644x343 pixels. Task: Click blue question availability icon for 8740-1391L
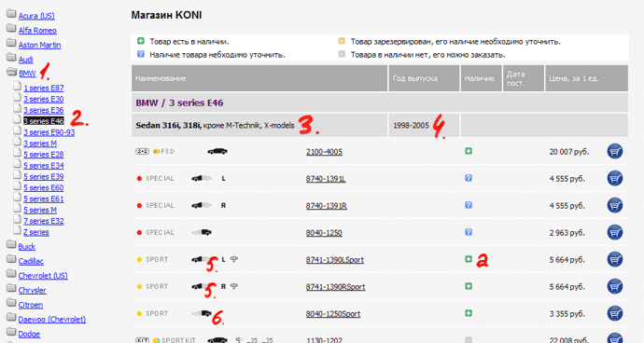coord(469,178)
